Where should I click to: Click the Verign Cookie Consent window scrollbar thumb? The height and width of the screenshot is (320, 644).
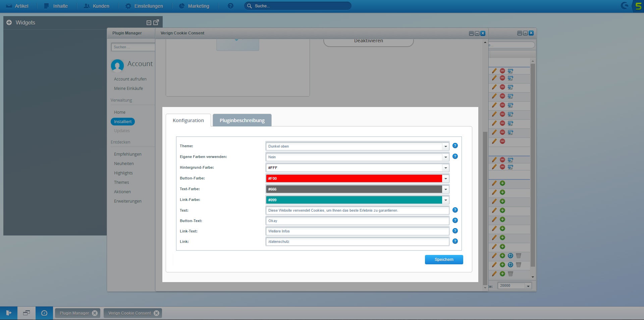(485, 208)
